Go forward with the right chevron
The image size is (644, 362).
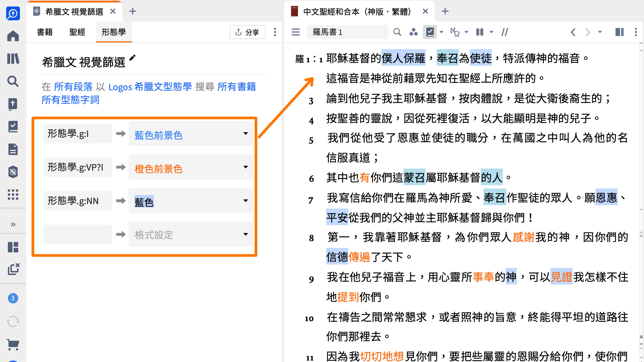click(588, 32)
